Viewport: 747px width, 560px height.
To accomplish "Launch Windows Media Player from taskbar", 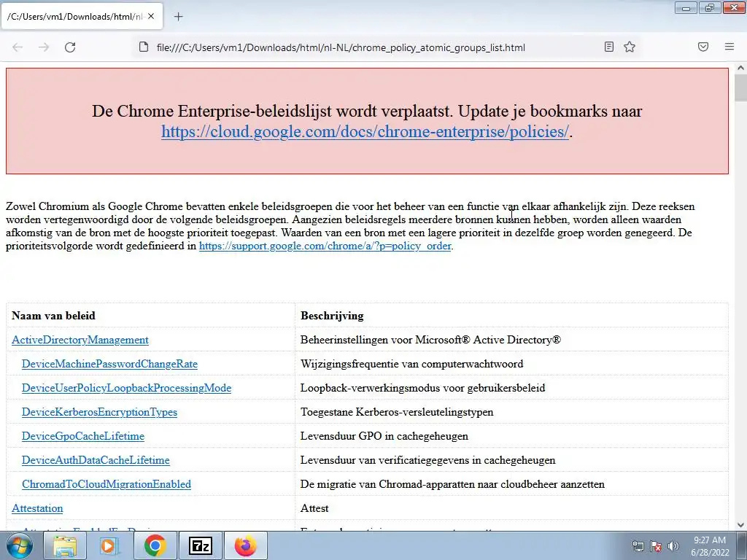I will 109,545.
